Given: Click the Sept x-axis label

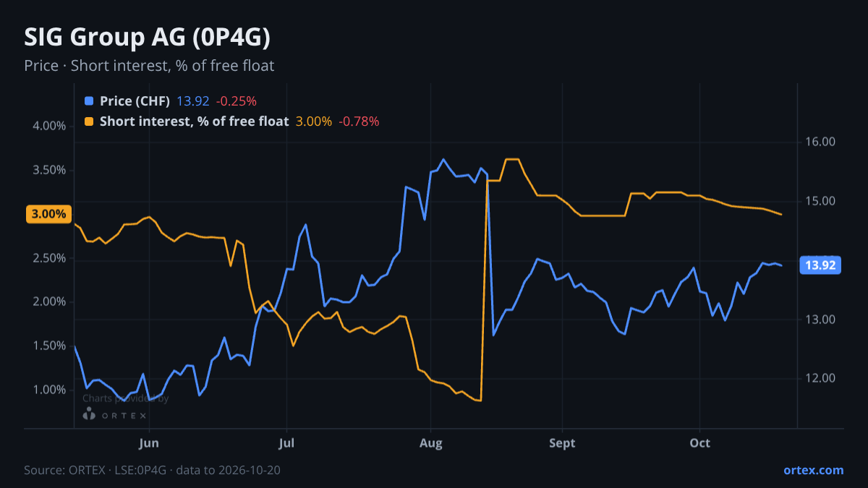Looking at the screenshot, I should pos(563,442).
